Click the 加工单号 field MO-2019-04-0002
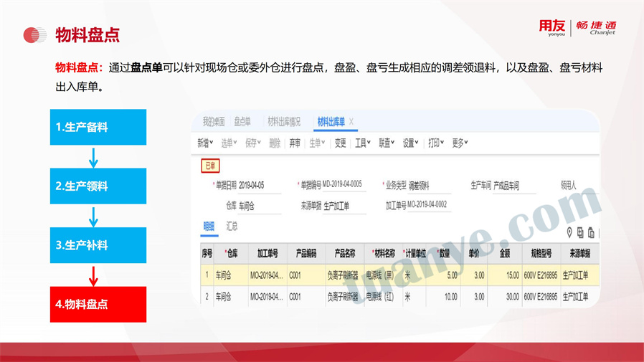 (429, 204)
